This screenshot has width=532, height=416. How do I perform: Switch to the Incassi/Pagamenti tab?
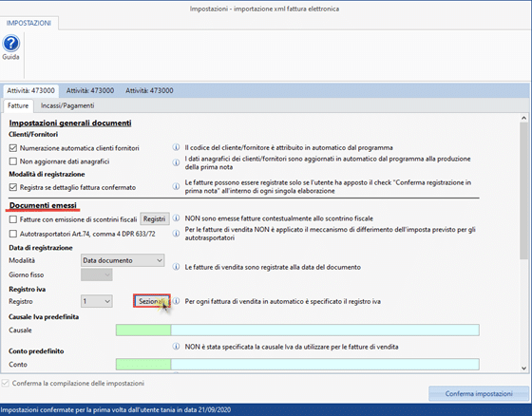(x=67, y=105)
